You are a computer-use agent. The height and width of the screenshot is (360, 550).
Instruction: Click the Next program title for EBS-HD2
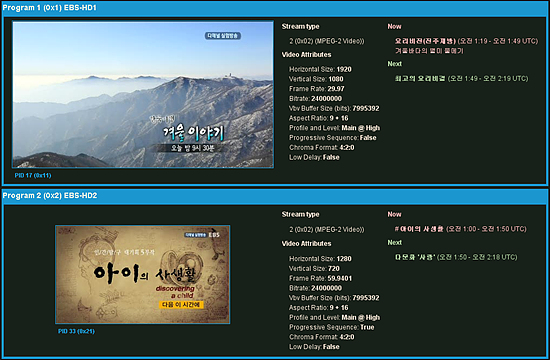pyautogui.click(x=415, y=257)
